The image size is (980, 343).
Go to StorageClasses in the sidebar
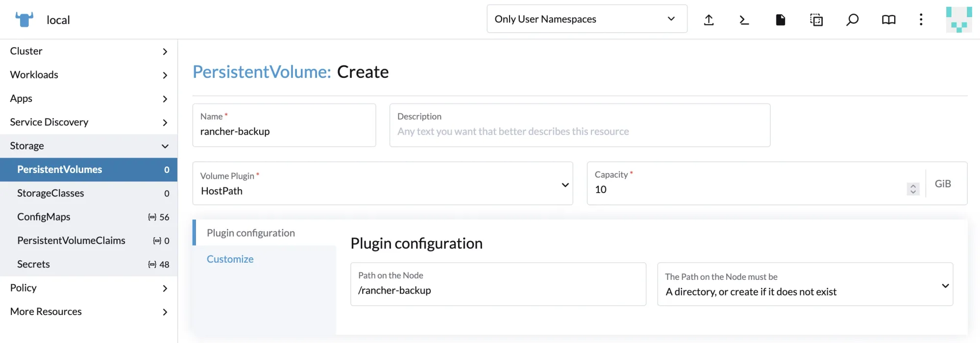[x=89, y=193]
